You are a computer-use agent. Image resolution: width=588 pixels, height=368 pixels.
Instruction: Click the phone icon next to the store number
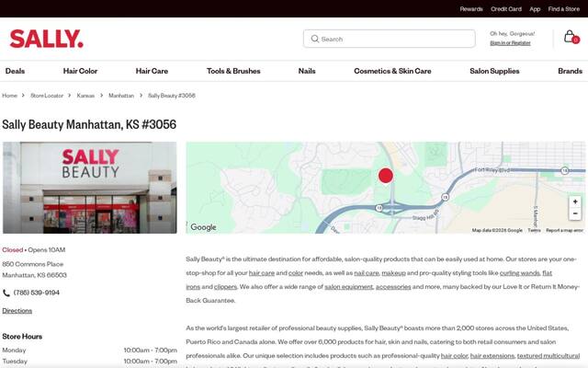coord(6,293)
